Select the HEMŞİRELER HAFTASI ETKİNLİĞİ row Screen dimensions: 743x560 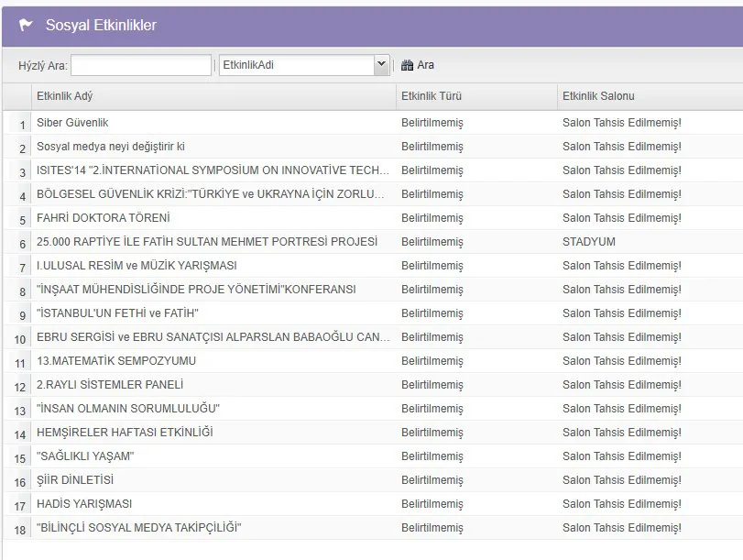[x=125, y=433]
